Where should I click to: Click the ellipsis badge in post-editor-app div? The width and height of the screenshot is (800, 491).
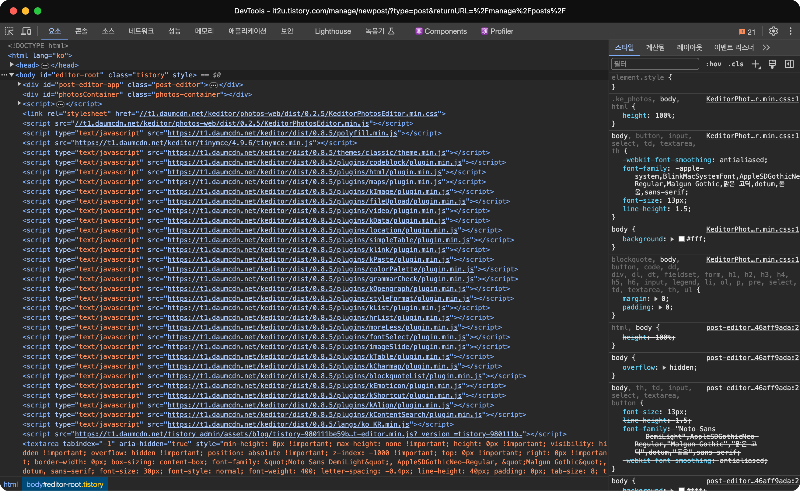tap(213, 85)
